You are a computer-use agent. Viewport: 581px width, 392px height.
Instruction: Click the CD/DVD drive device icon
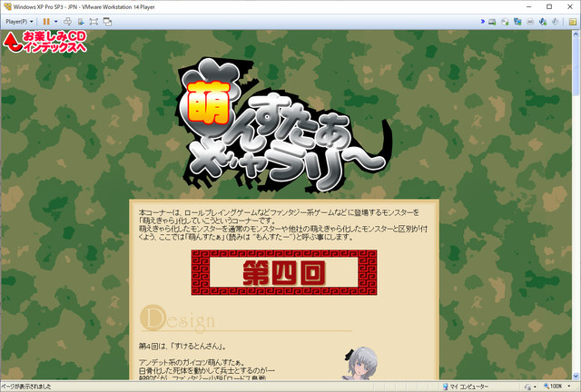point(505,22)
